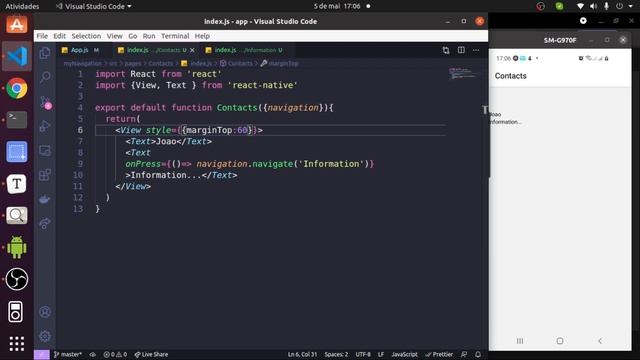
Task: Switch to the Information index.js tab
Action: click(x=244, y=50)
